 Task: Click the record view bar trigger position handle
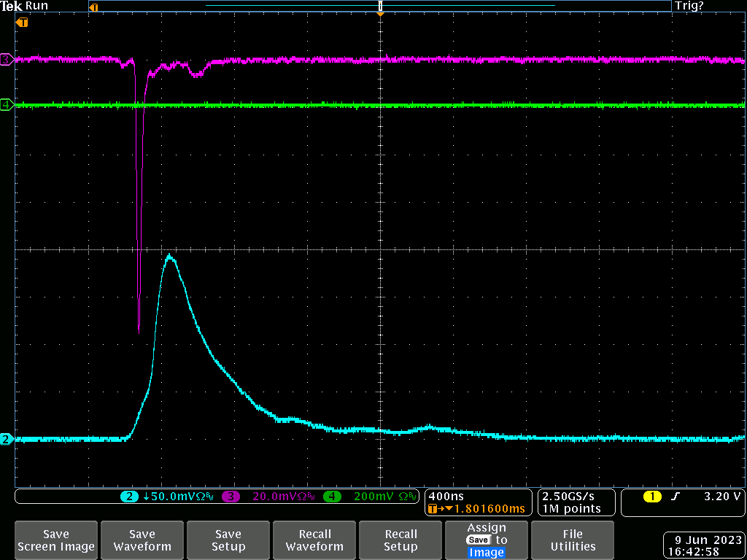click(380, 7)
